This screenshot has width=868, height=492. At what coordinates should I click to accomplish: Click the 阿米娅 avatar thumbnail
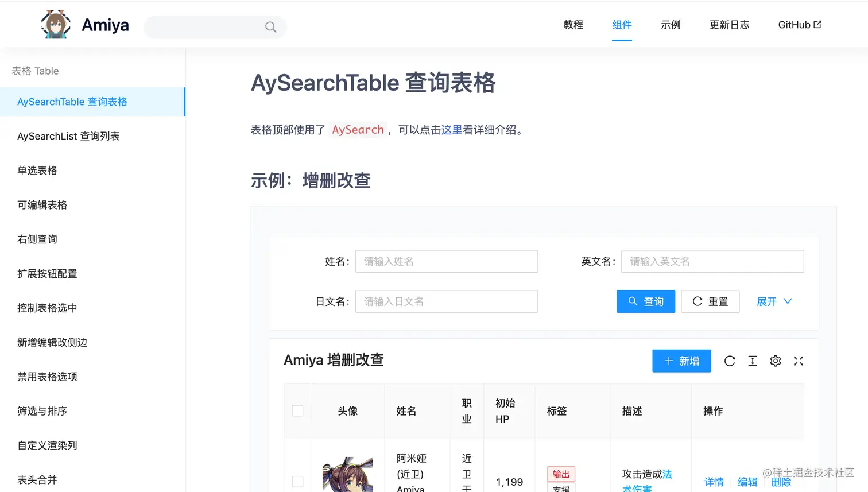[347, 475]
